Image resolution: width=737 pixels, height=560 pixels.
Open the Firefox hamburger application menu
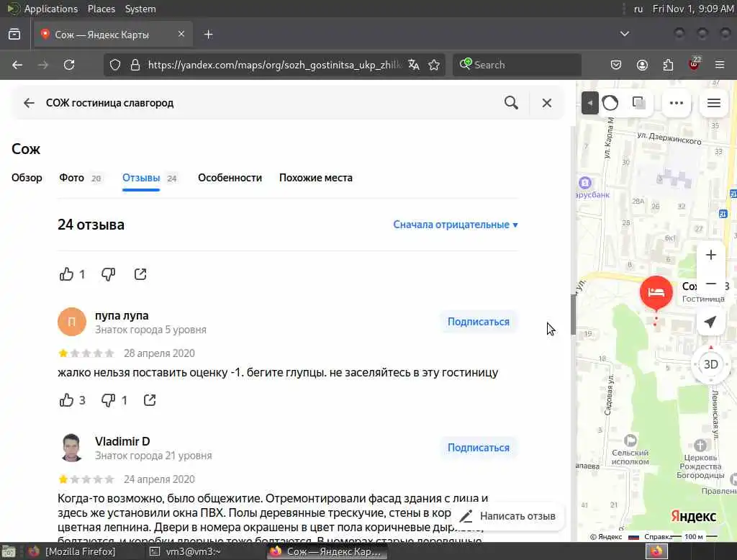[720, 65]
